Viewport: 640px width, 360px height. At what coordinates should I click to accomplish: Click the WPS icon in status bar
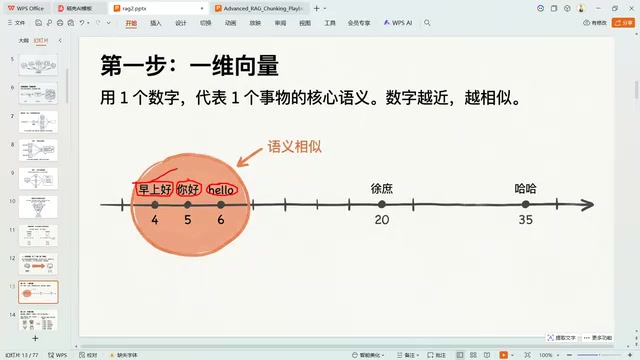(58, 355)
